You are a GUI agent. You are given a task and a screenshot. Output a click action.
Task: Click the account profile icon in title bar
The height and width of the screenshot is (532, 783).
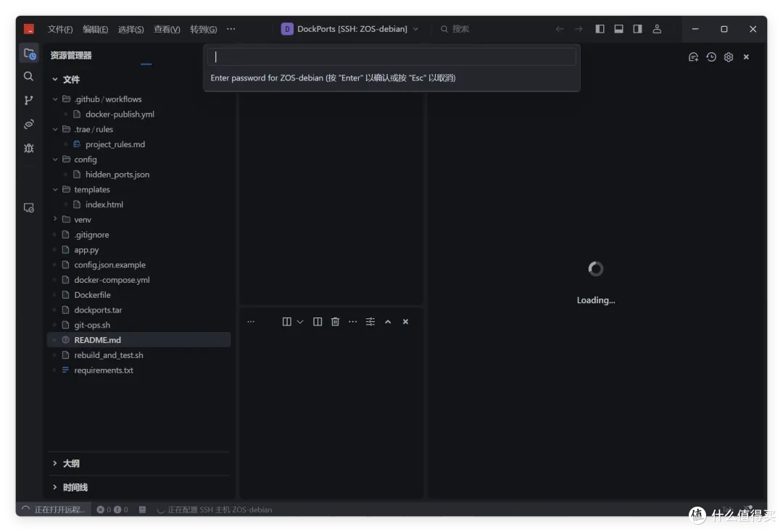coord(657,29)
